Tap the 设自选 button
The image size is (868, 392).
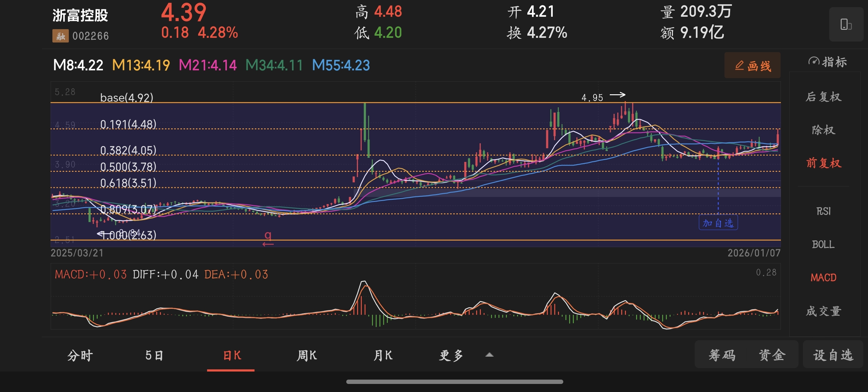pos(833,355)
